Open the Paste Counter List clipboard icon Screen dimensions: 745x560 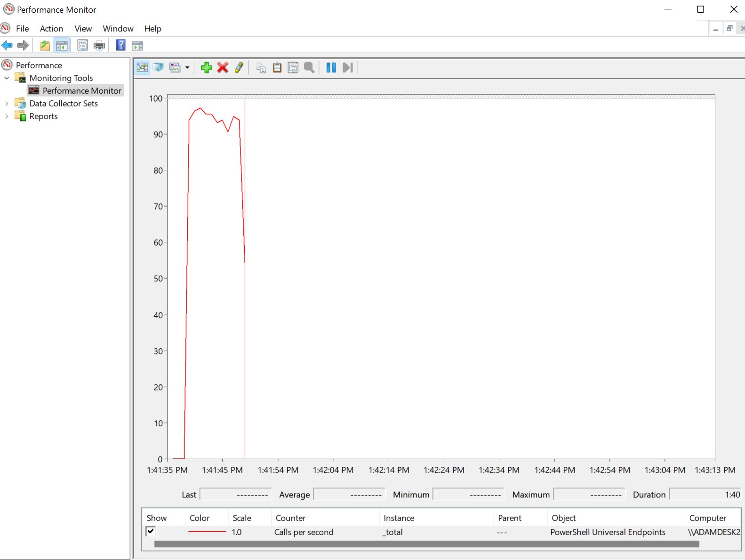(x=277, y=68)
